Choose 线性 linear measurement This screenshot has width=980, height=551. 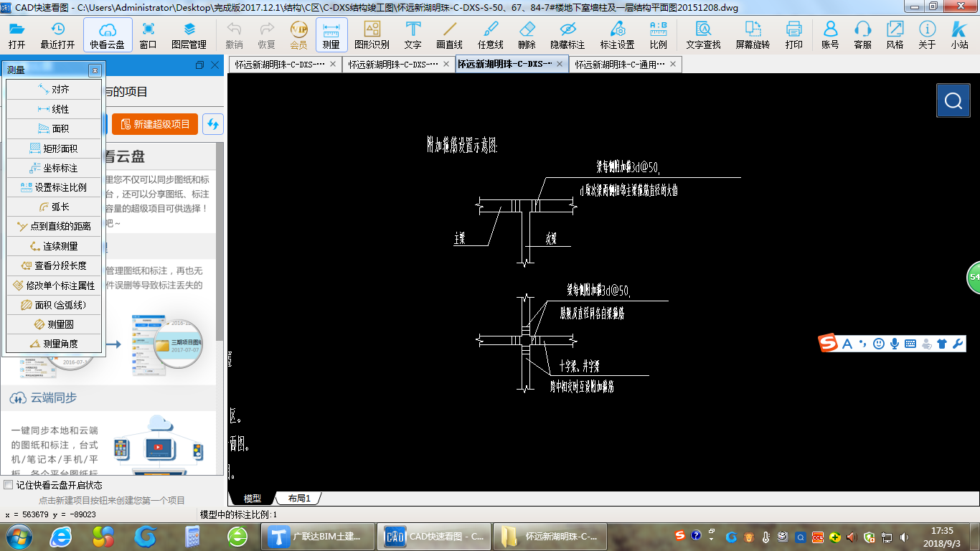click(54, 109)
